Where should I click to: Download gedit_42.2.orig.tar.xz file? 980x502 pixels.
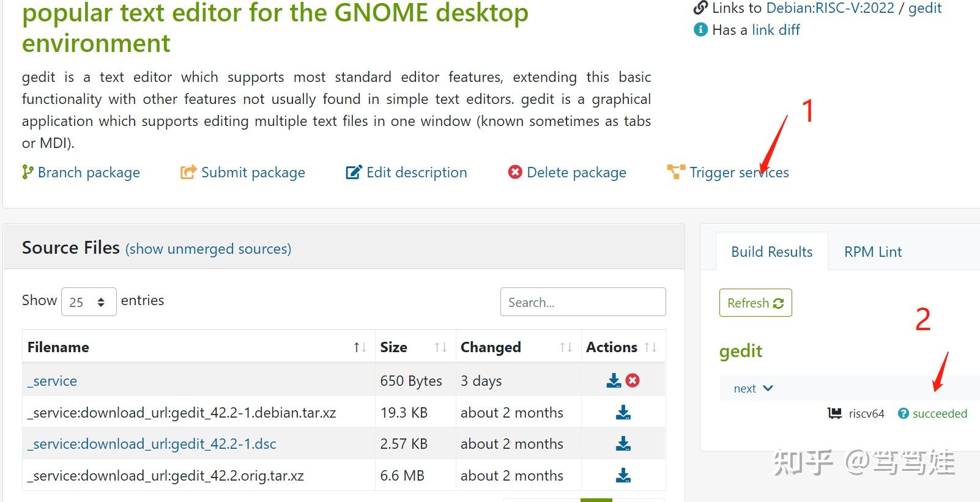point(623,476)
